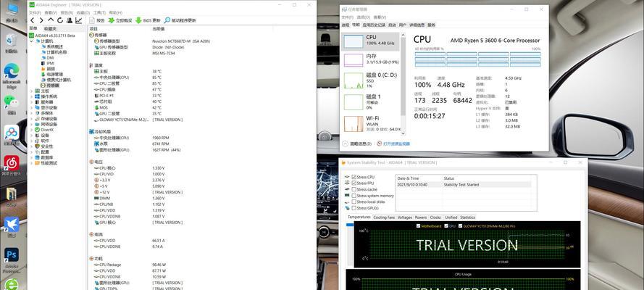The width and height of the screenshot is (644, 290).
Task: Select DMI tree item
Action: pyautogui.click(x=48, y=58)
